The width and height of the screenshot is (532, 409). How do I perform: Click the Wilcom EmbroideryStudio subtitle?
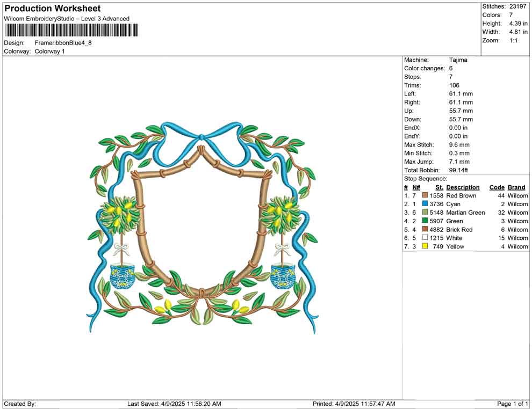click(67, 19)
